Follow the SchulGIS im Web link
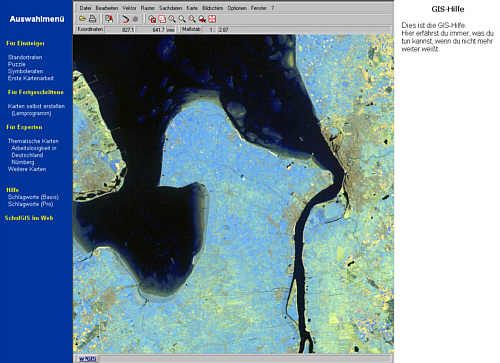 click(29, 218)
